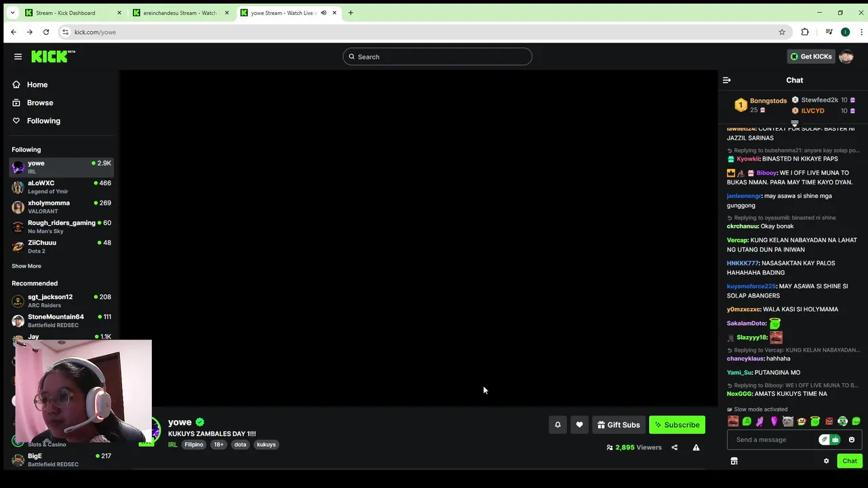This screenshot has width=868, height=488.
Task: Click NoxGGG username in chat
Action: (738, 394)
